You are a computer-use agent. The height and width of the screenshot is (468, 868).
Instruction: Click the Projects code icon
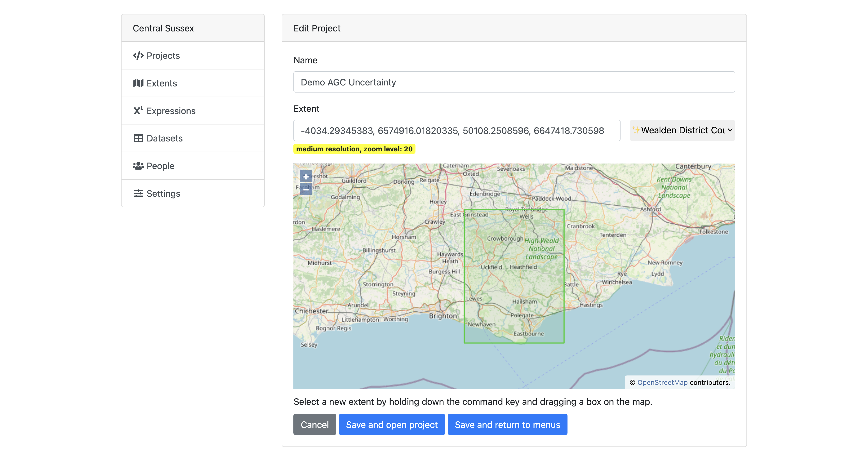[138, 56]
